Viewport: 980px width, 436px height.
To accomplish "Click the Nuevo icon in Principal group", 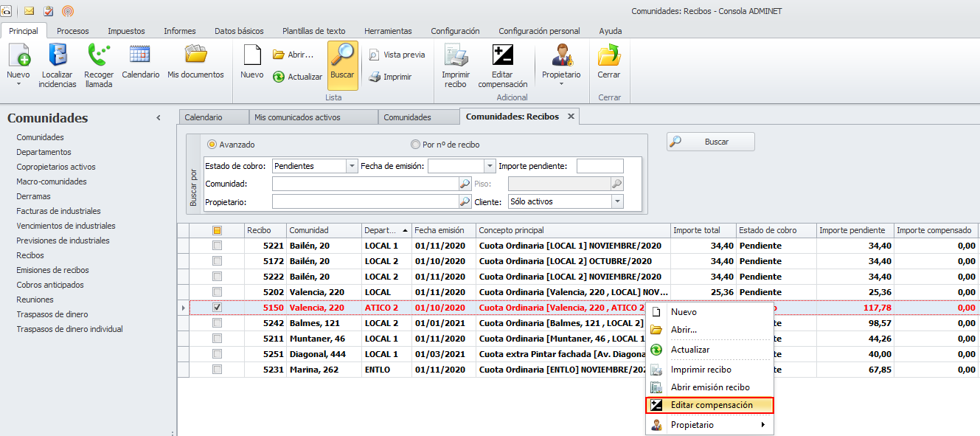I will 18,56.
